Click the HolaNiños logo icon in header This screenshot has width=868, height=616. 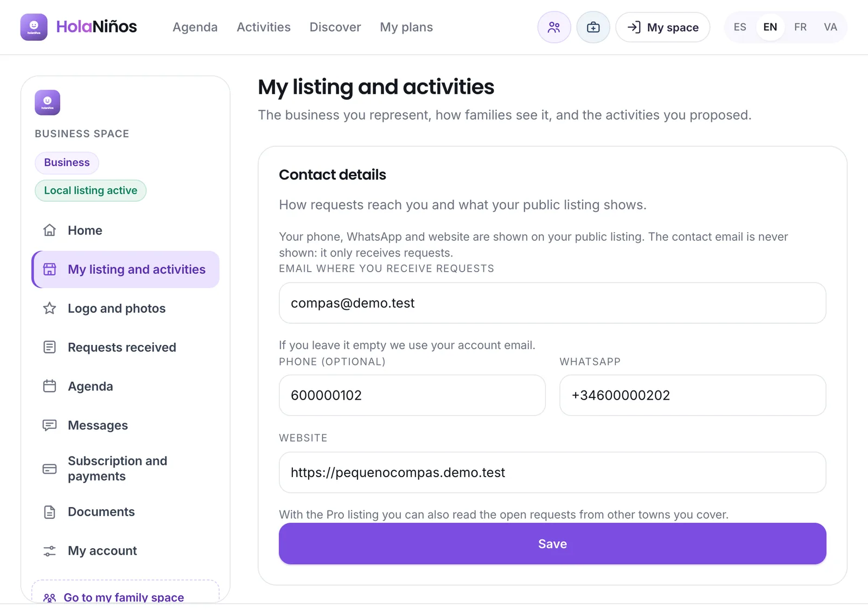[34, 27]
